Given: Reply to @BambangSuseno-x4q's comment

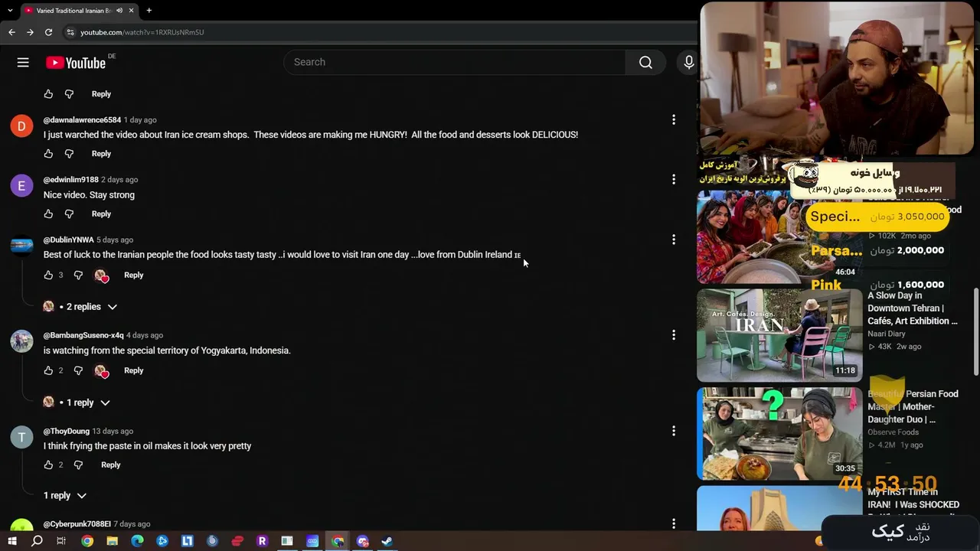Looking at the screenshot, I should tap(133, 371).
